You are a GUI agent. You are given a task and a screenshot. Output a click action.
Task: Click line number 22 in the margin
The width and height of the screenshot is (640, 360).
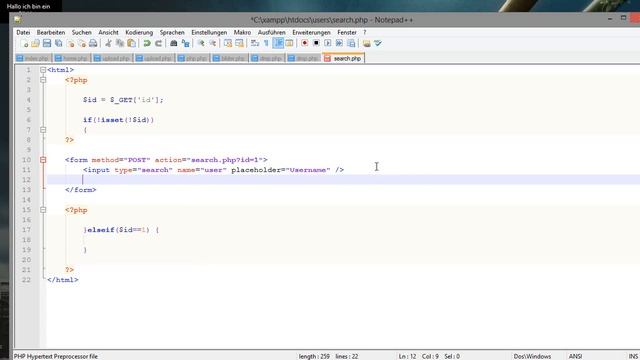click(x=26, y=280)
